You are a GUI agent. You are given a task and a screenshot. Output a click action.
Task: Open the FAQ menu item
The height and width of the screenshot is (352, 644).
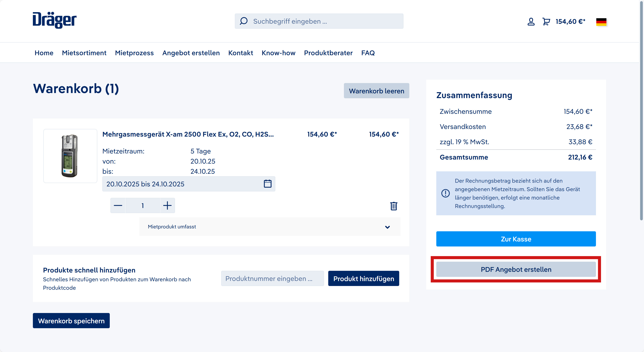click(368, 53)
